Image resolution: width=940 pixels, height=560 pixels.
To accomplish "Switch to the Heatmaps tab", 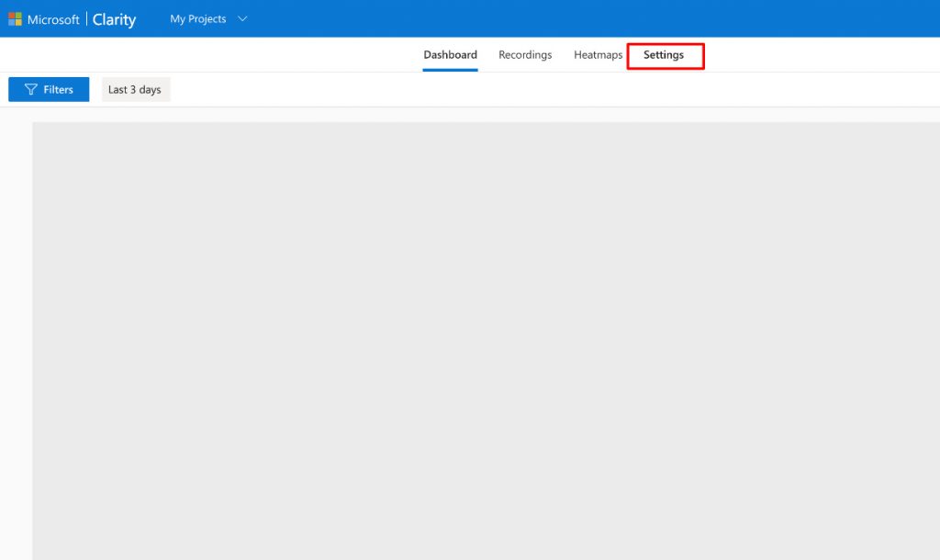I will coord(599,54).
